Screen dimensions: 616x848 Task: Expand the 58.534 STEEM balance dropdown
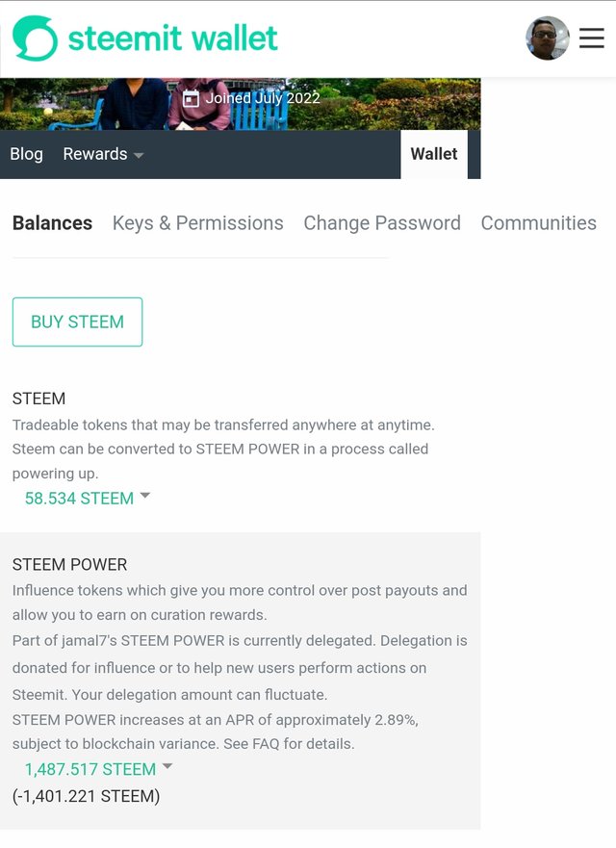click(x=79, y=499)
